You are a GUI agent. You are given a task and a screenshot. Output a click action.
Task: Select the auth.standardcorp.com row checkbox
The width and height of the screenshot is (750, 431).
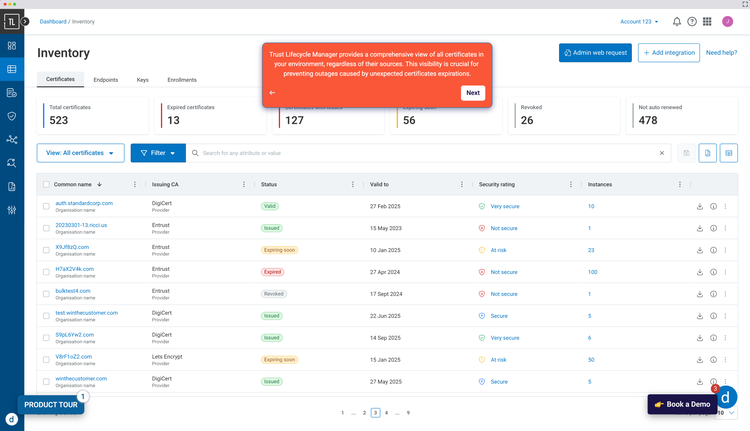pyautogui.click(x=46, y=206)
